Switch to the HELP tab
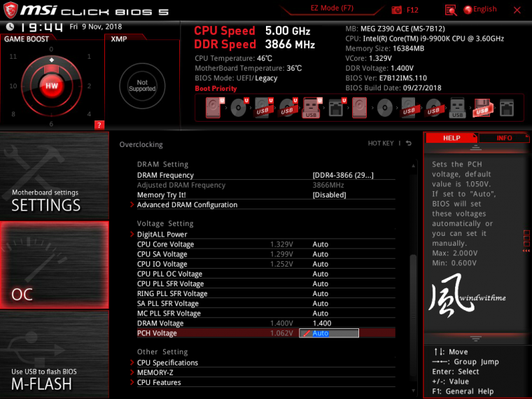Image resolution: width=532 pixels, height=399 pixels. point(451,138)
